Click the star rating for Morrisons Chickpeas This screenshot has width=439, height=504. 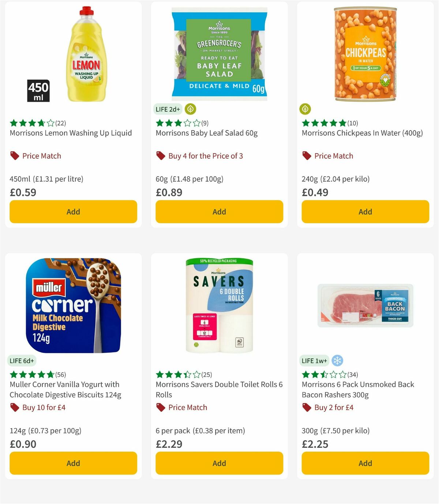coord(324,123)
